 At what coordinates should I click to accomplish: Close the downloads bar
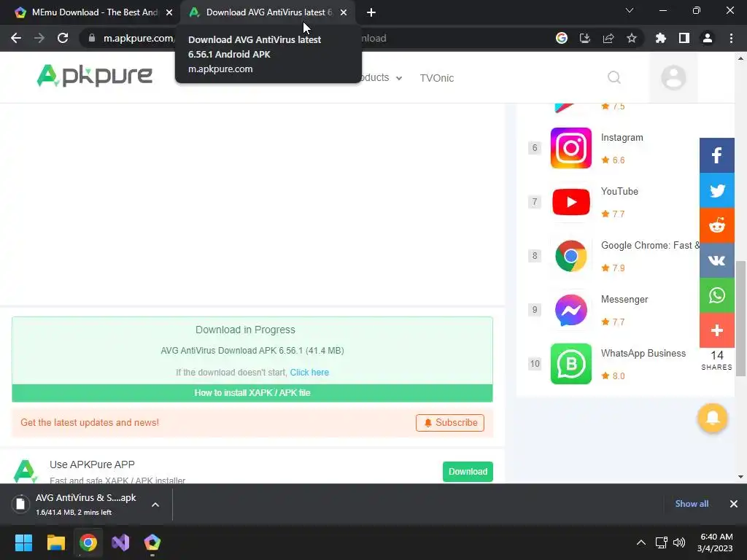[734, 504]
